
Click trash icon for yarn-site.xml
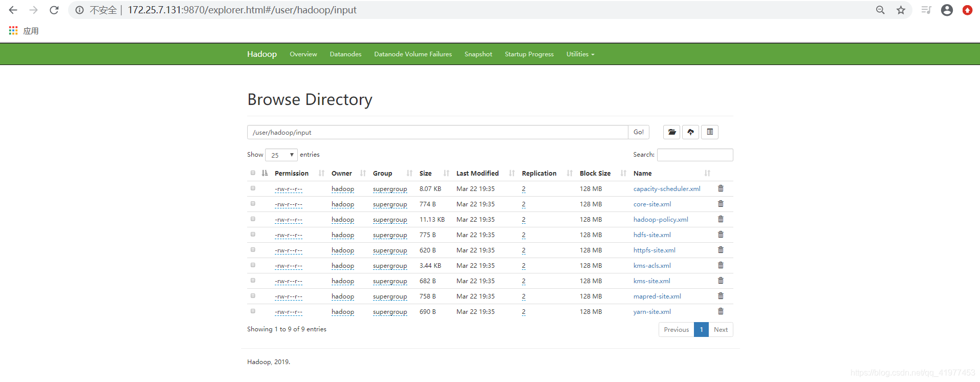click(x=721, y=311)
